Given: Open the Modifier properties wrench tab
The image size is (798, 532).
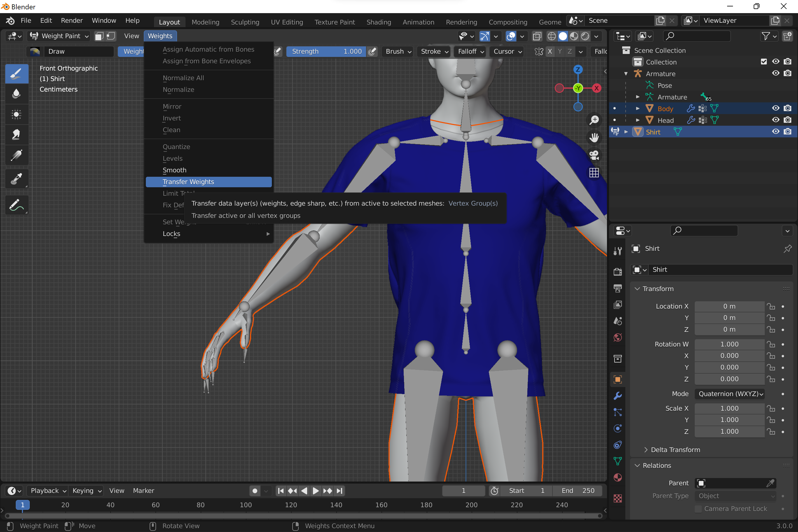Looking at the screenshot, I should pyautogui.click(x=617, y=396).
